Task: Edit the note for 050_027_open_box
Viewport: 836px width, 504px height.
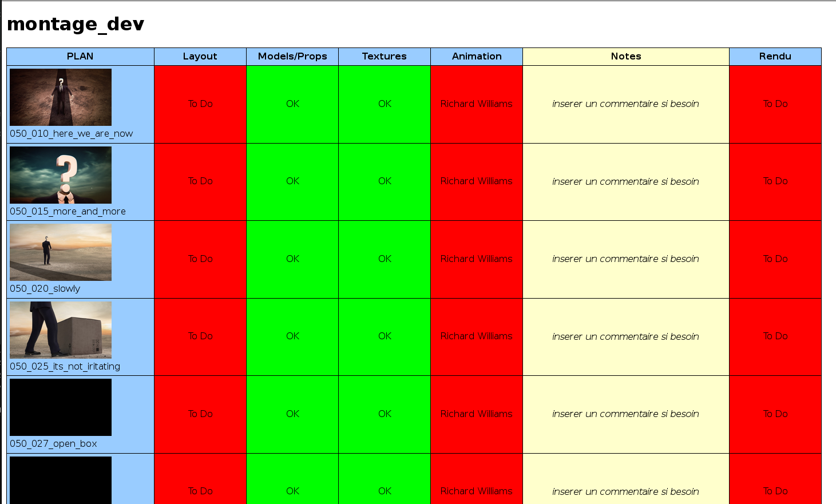Action: (626, 414)
